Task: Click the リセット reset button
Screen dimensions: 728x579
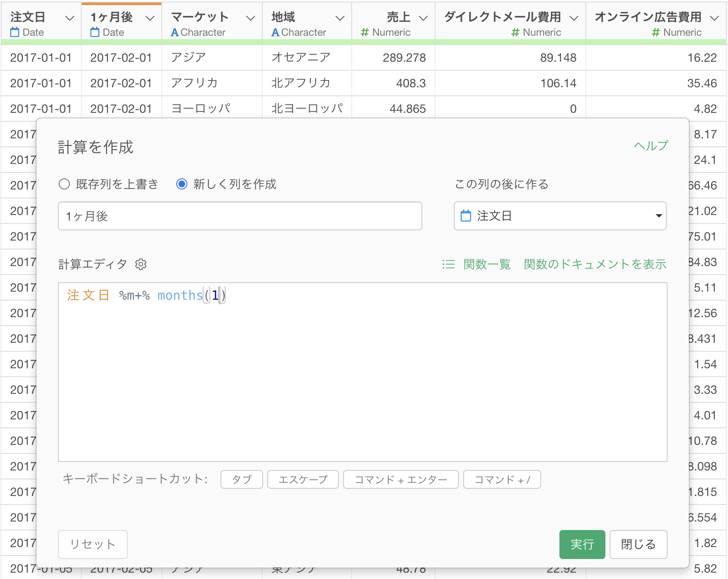Action: (x=92, y=544)
